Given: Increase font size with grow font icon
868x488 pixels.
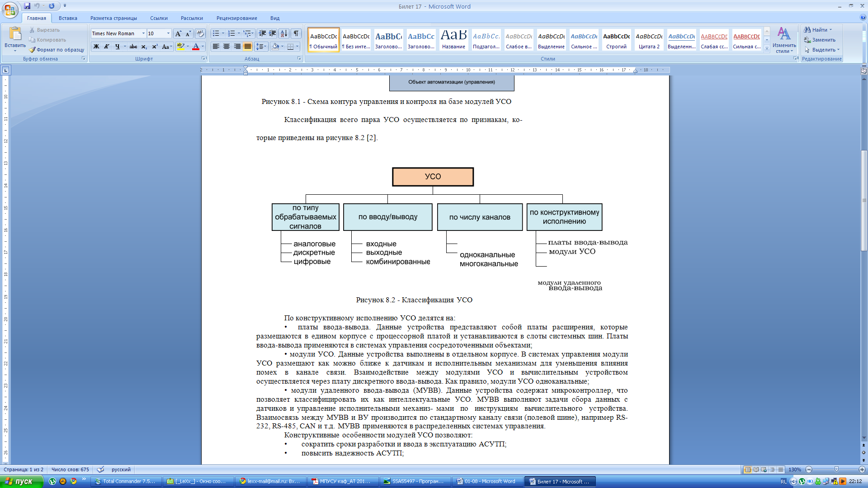Looking at the screenshot, I should pos(178,33).
